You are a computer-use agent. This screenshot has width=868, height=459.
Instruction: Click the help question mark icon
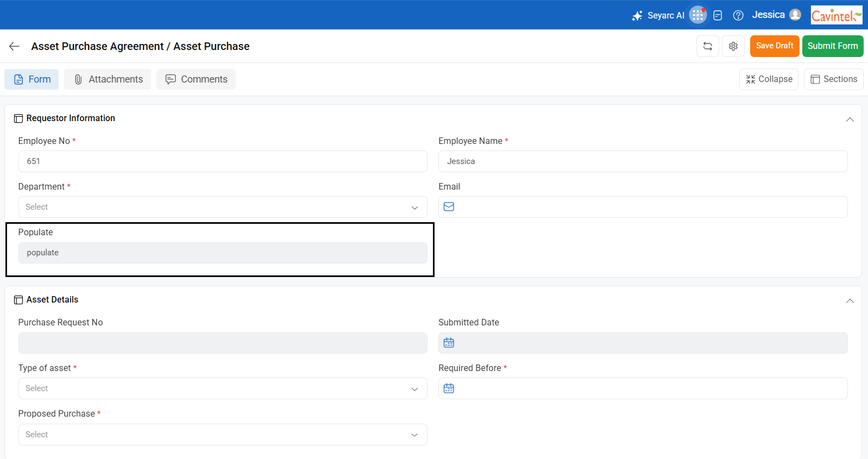pyautogui.click(x=738, y=15)
